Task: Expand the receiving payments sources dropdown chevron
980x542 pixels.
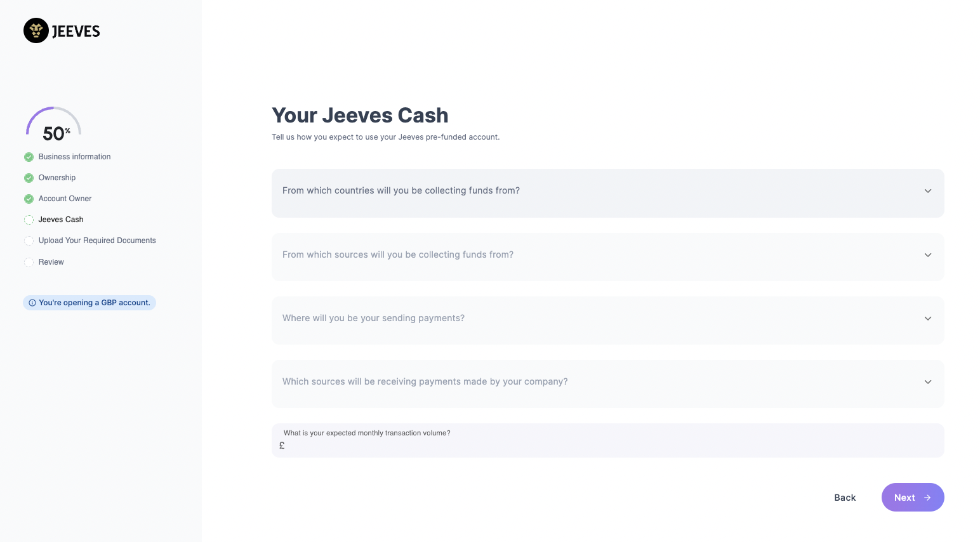Action: coord(928,381)
